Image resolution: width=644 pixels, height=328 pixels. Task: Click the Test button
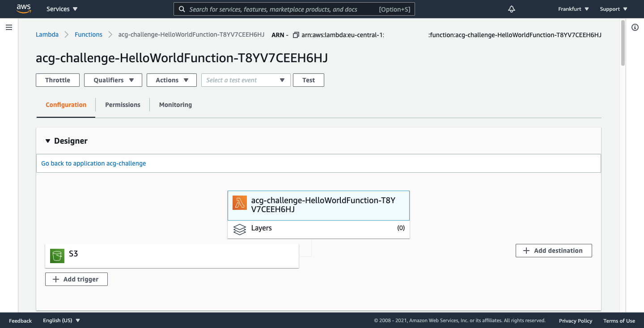coord(309,80)
